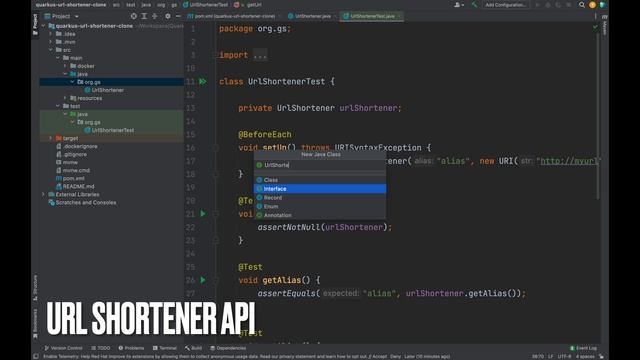Hide the Project tool window

[x=178, y=16]
